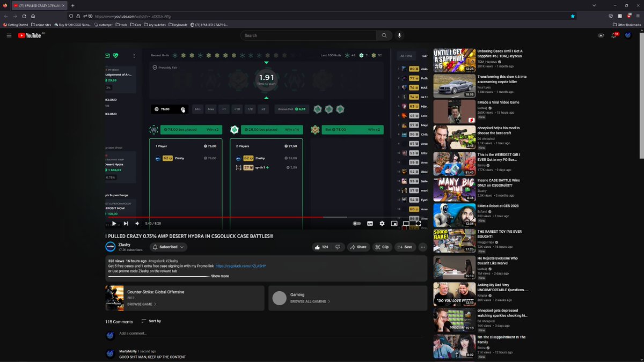
Task: Open 'Other Bookmarks' folder
Action: tap(627, 25)
